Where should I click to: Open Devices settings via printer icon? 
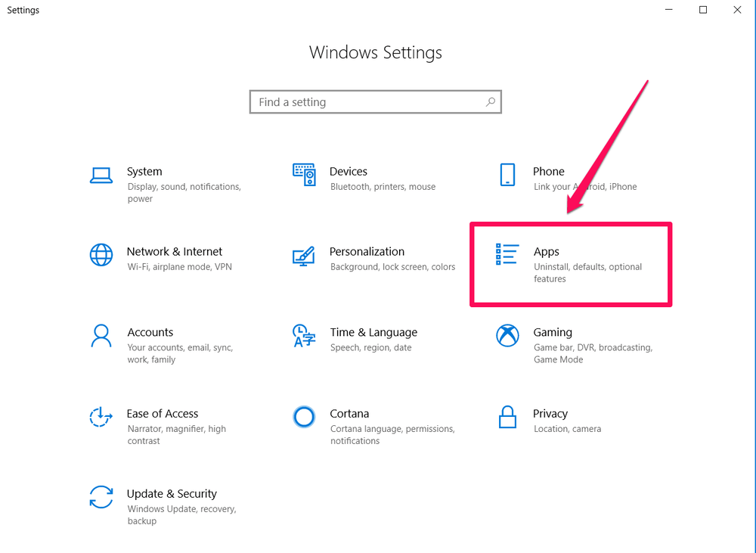pos(304,174)
